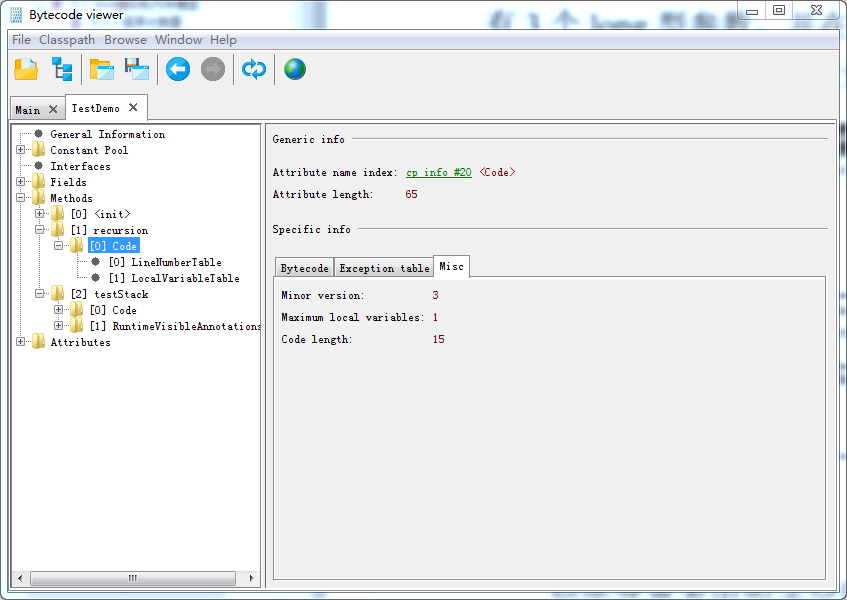Open the File menu
Viewport: 847px width, 600px height.
[21, 39]
